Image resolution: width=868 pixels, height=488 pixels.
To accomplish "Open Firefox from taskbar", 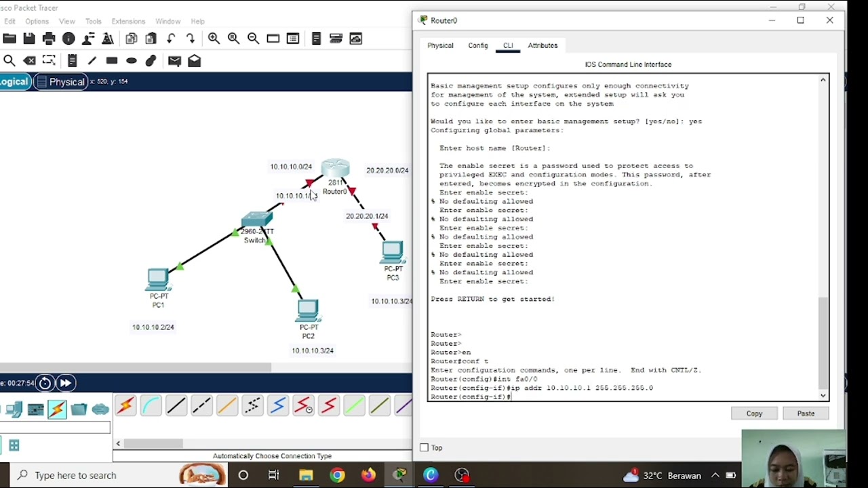I will pos(368,475).
